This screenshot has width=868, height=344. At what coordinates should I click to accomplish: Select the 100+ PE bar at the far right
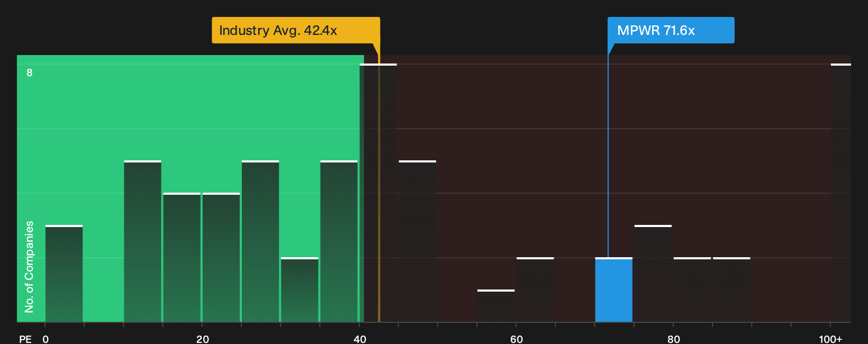(841, 193)
